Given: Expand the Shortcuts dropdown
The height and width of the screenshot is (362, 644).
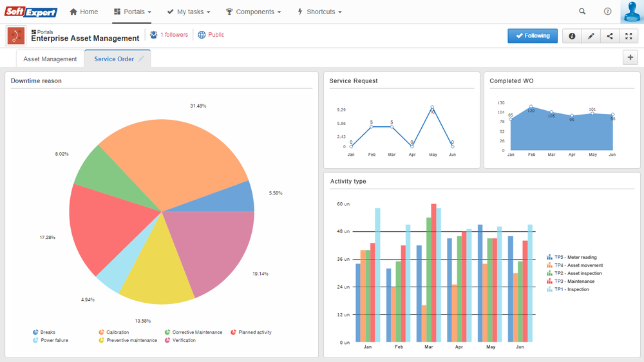Looking at the screenshot, I should pos(319,12).
